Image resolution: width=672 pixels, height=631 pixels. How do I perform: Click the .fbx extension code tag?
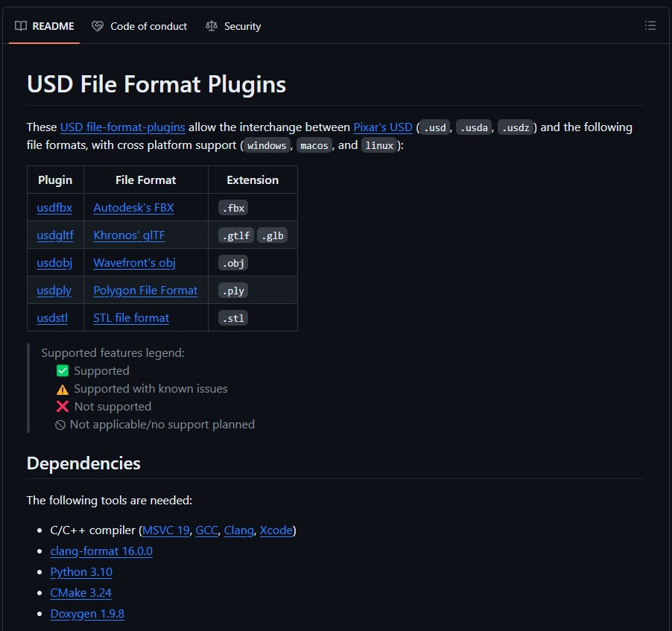[x=233, y=208]
